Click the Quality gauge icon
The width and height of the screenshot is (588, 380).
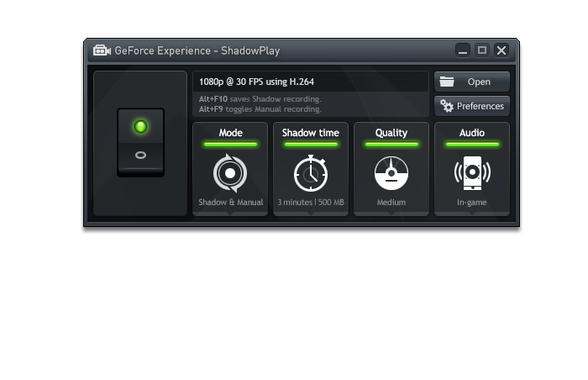[x=391, y=173]
